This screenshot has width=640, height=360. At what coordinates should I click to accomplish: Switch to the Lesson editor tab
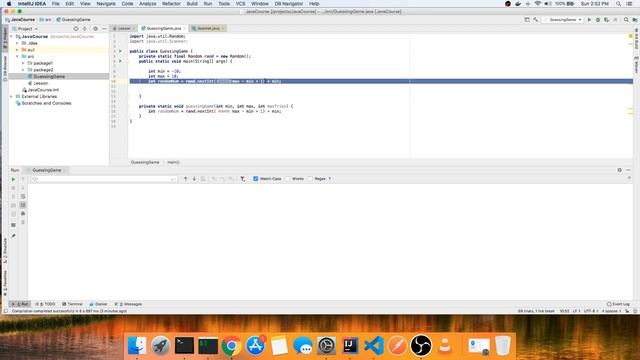(x=124, y=29)
